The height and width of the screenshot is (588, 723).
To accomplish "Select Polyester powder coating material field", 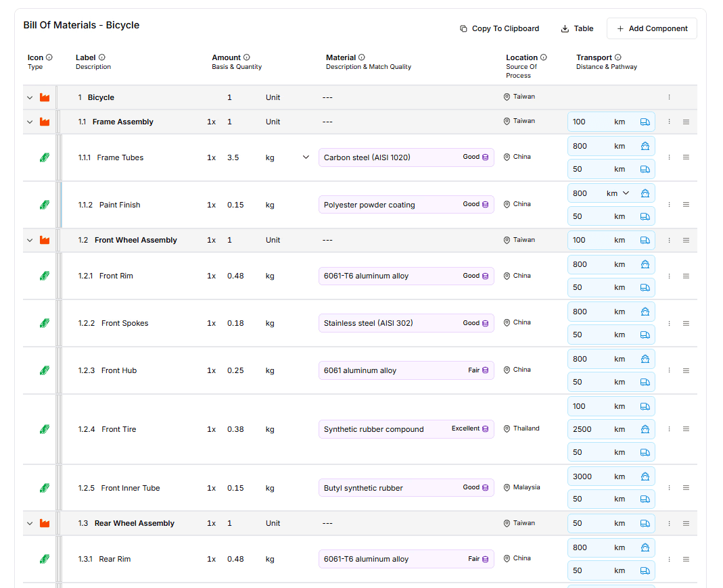I will (406, 205).
